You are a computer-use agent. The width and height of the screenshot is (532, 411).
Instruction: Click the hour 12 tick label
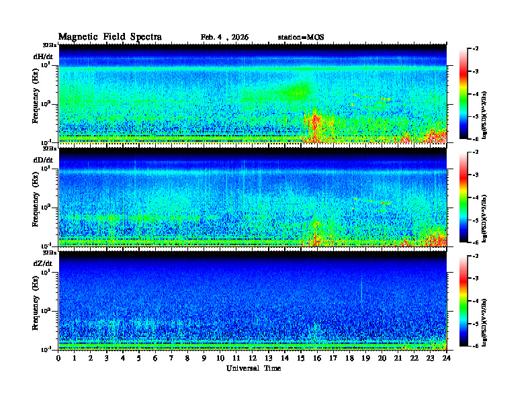253,359
